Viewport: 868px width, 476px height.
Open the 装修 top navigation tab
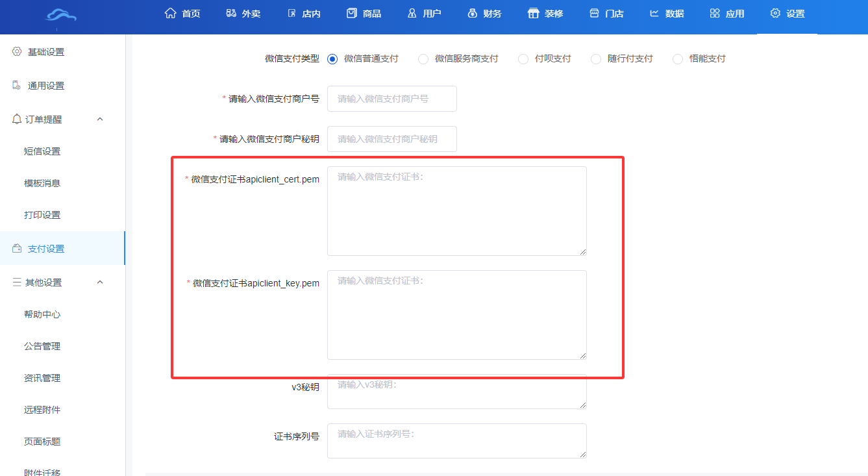(545, 14)
